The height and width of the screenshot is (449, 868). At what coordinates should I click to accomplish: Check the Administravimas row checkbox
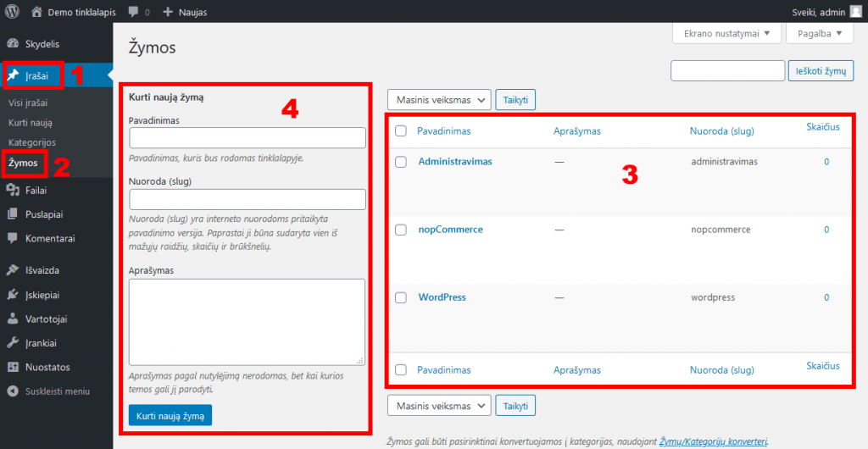click(401, 162)
